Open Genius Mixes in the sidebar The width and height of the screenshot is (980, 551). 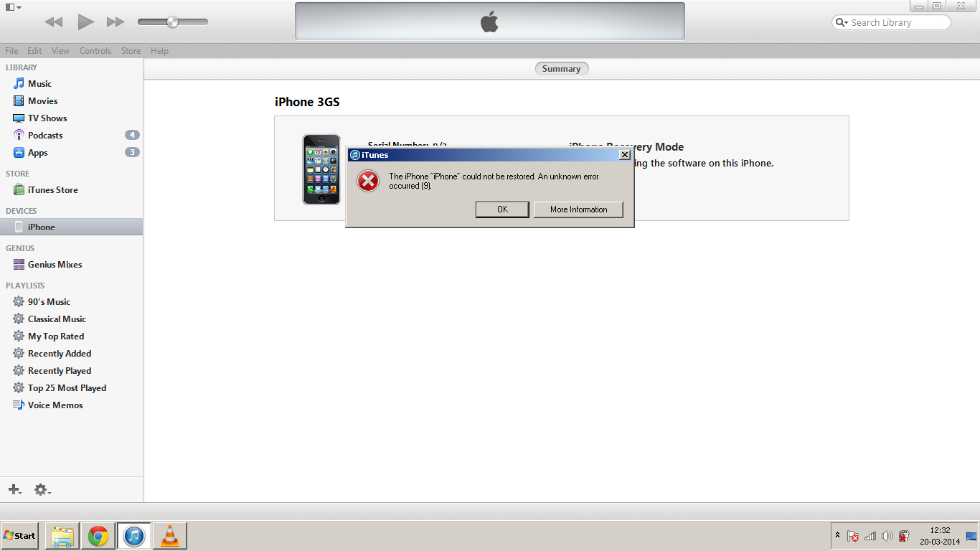pos(72,265)
